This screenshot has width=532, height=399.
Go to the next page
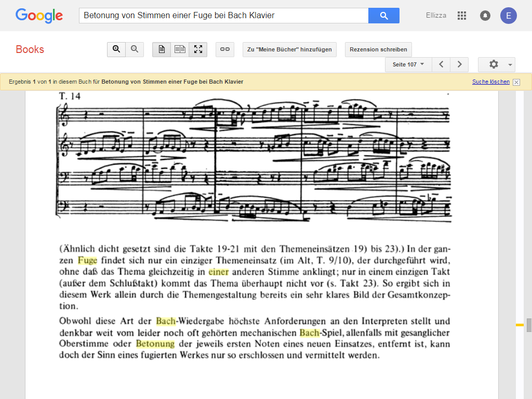click(x=459, y=64)
